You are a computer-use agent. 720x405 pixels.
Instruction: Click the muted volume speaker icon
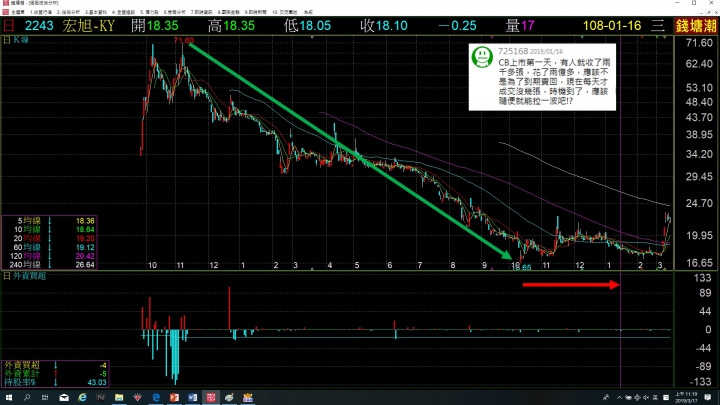tap(646, 397)
